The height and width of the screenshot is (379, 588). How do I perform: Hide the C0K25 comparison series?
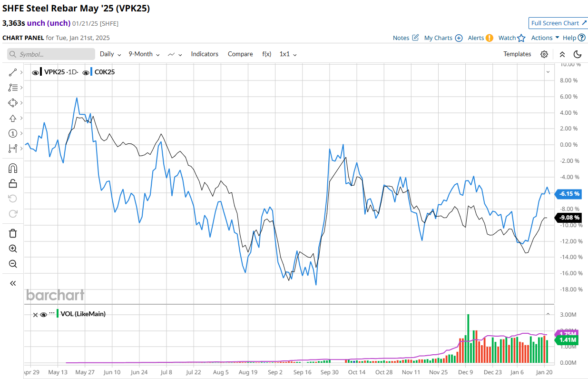[x=86, y=72]
